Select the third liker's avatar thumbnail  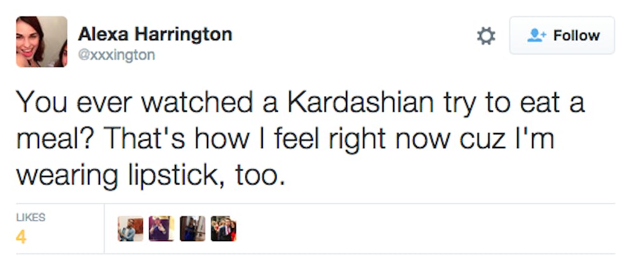click(192, 229)
